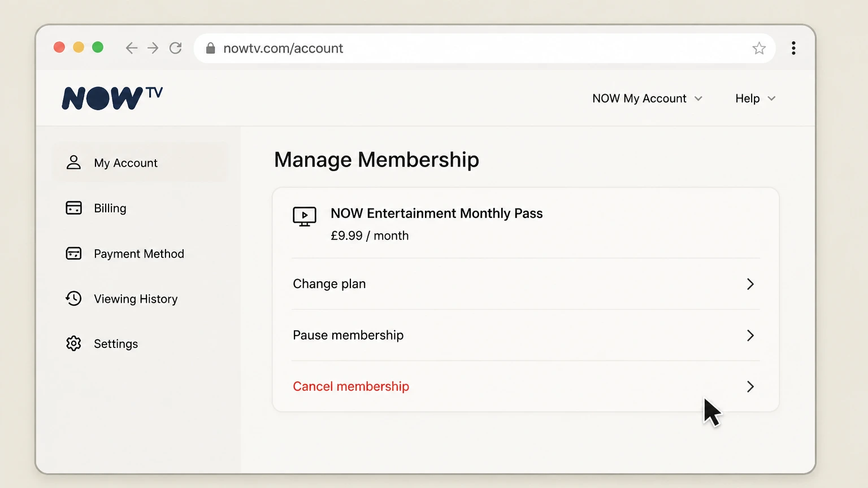The image size is (868, 488).
Task: Click the address bar showing nowtv.com/account
Action: click(484, 48)
